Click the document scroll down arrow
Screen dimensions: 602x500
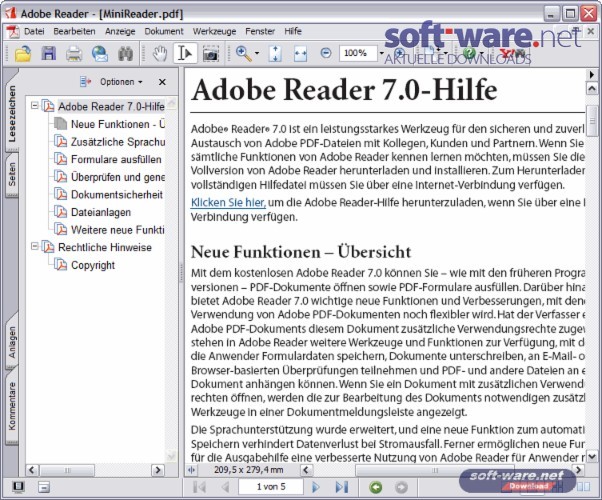tap(592, 456)
